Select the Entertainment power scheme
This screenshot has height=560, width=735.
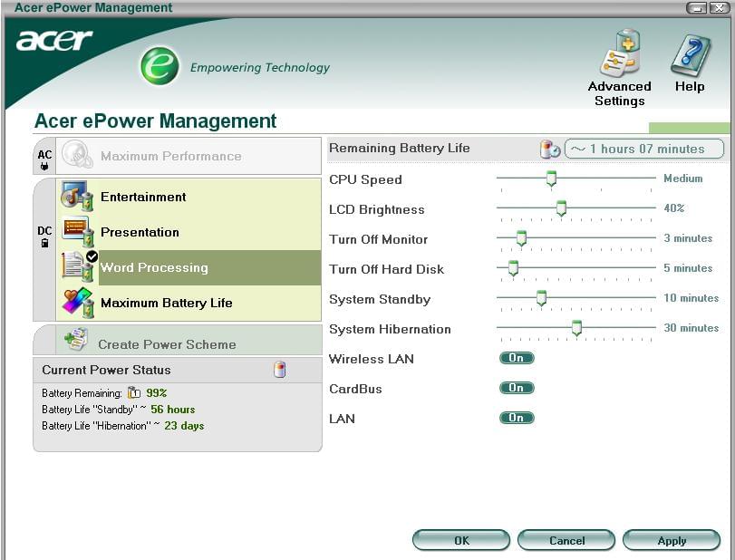click(189, 197)
